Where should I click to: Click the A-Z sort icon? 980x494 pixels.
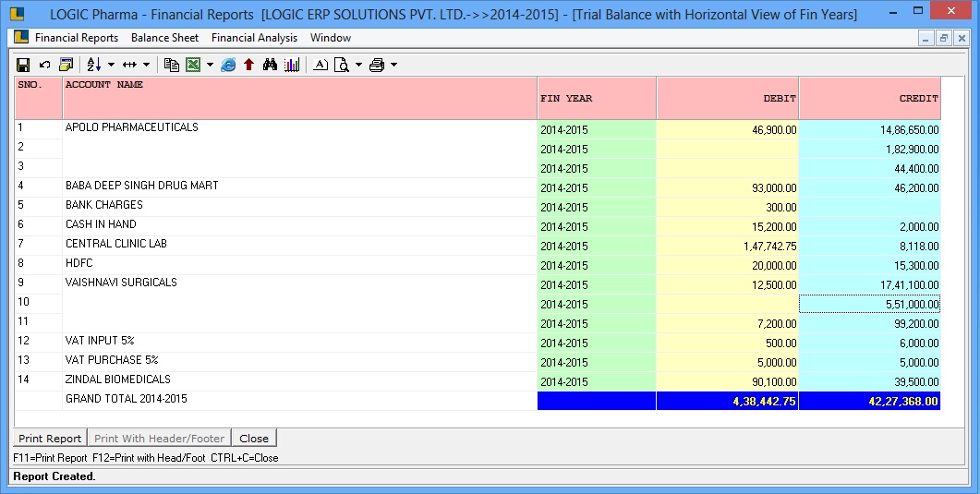[94, 65]
